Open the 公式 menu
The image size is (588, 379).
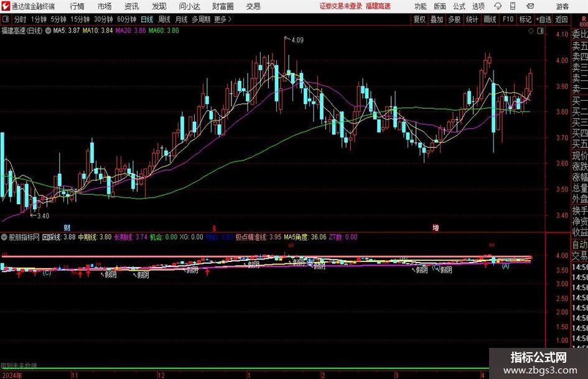(459, 6)
